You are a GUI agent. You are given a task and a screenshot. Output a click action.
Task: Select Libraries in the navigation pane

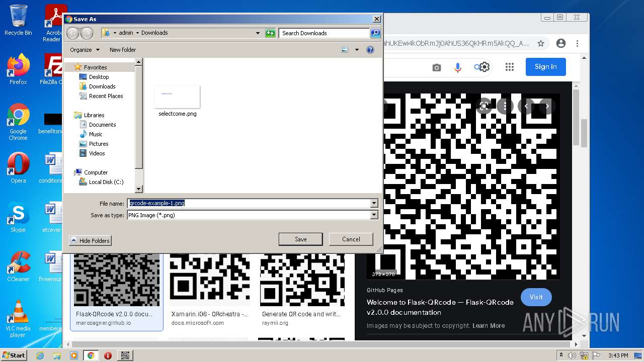[94, 115]
